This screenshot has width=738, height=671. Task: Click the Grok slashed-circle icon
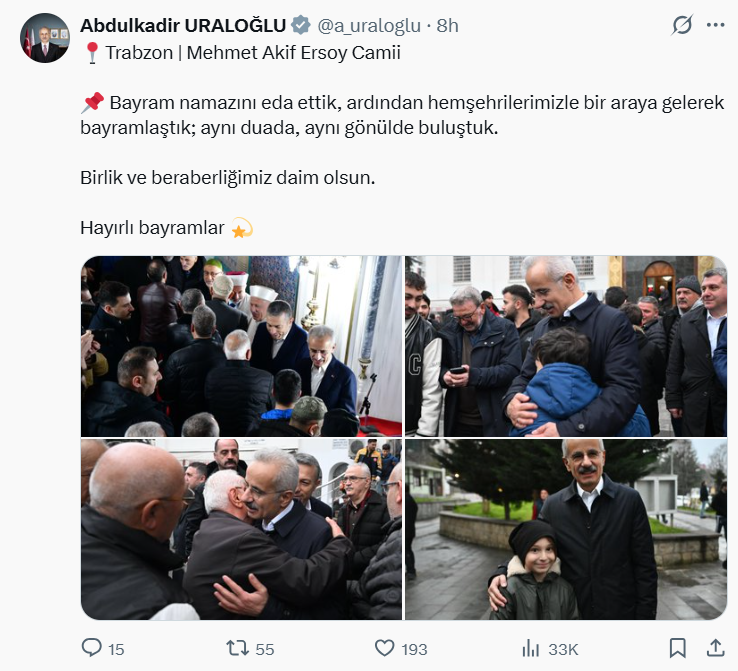[682, 25]
